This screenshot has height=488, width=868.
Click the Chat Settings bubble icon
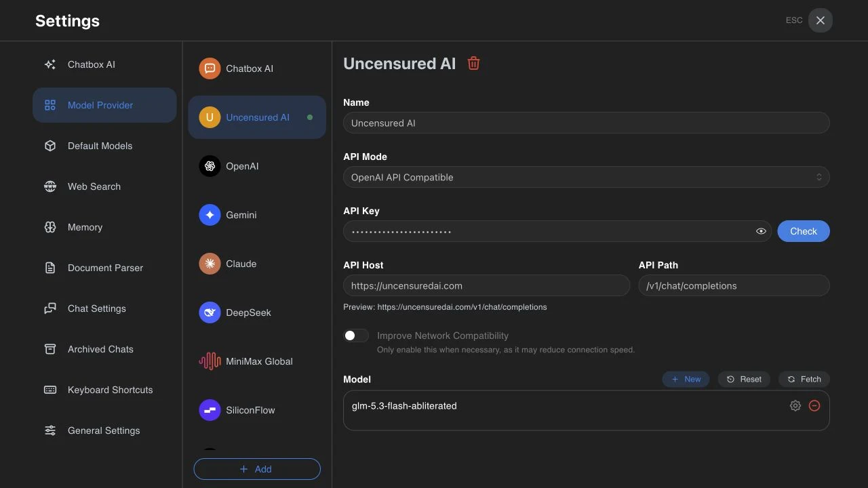coord(50,308)
